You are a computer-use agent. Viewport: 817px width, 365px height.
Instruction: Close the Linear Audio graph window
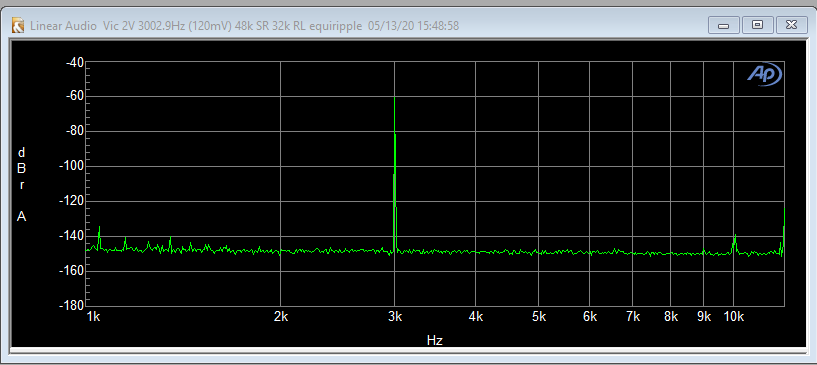[x=791, y=24]
